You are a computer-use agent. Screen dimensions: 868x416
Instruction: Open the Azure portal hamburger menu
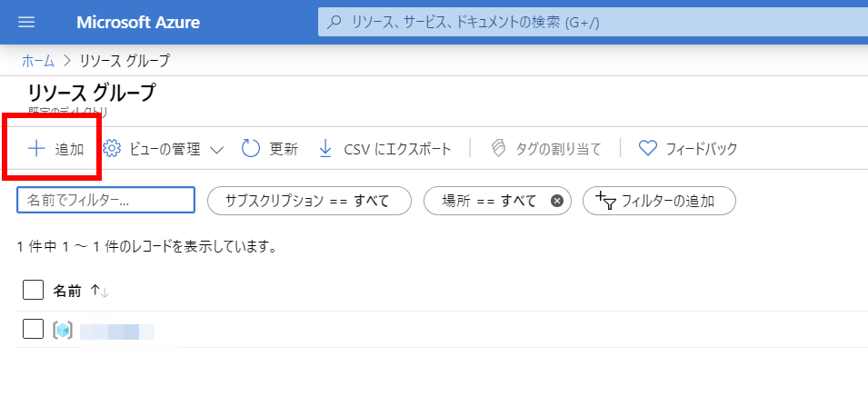[x=26, y=22]
